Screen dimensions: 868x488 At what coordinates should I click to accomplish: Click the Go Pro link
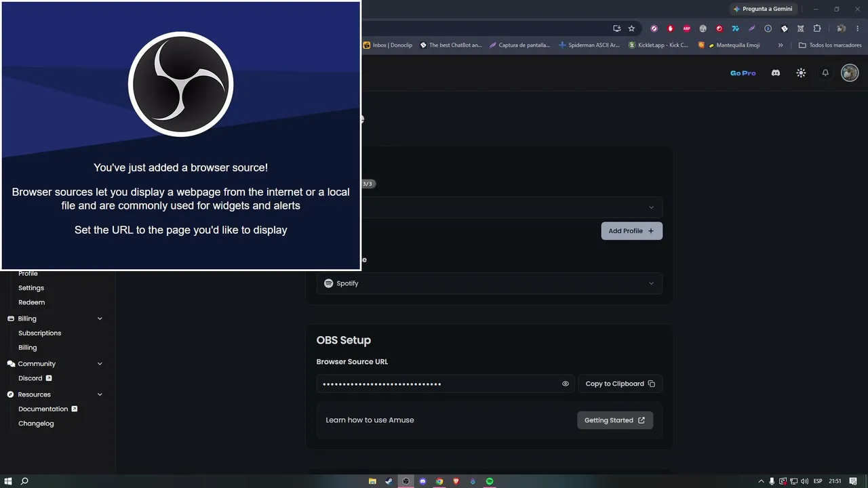click(x=743, y=73)
